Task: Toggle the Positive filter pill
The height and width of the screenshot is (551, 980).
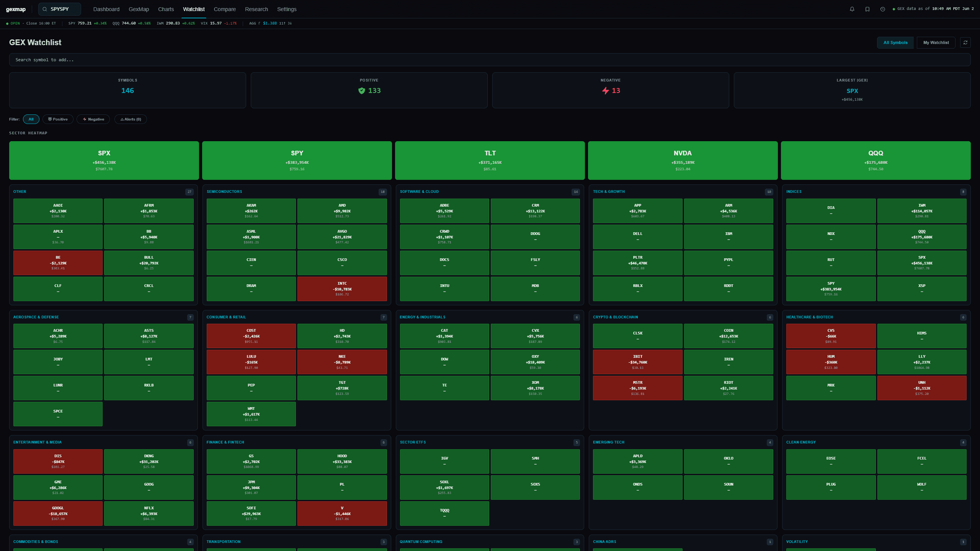Action: 58,119
